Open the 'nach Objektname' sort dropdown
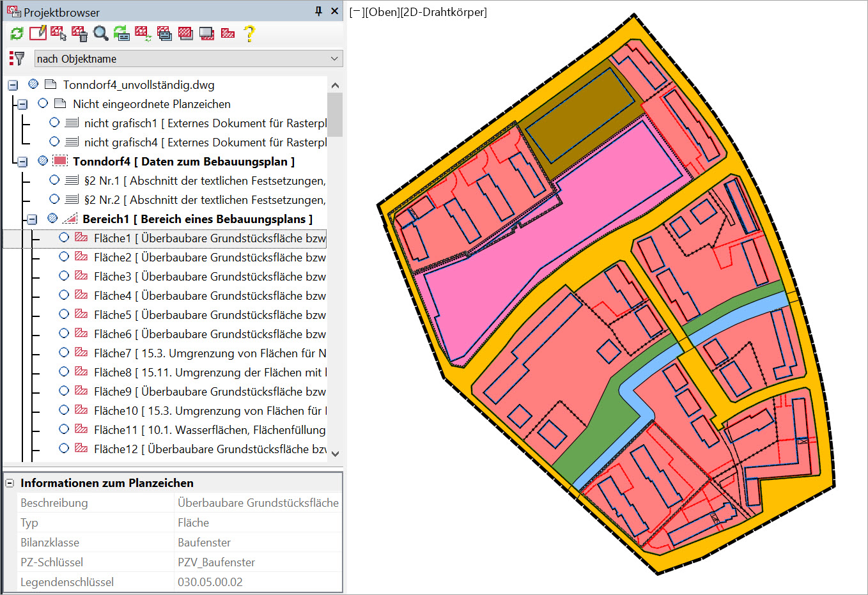Viewport: 868px width, 595px height. point(188,59)
